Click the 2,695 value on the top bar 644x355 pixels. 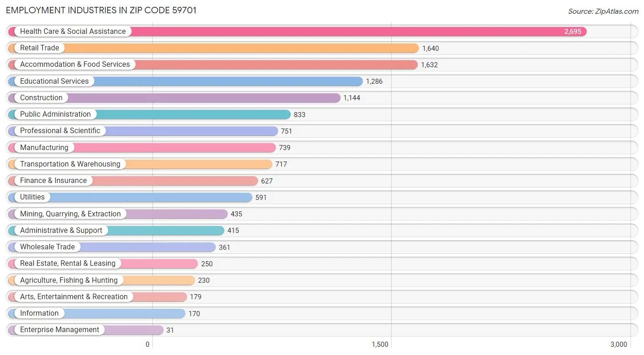[x=573, y=32]
